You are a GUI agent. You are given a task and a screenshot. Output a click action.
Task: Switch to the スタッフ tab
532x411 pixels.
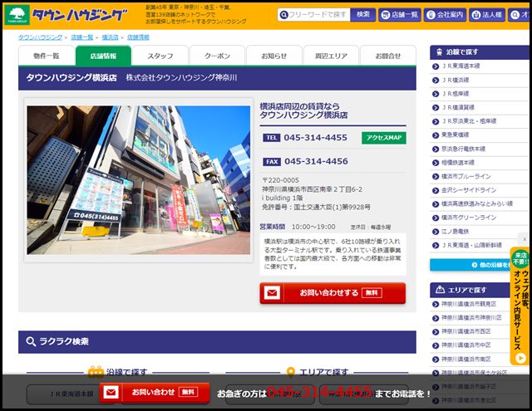[x=160, y=56]
